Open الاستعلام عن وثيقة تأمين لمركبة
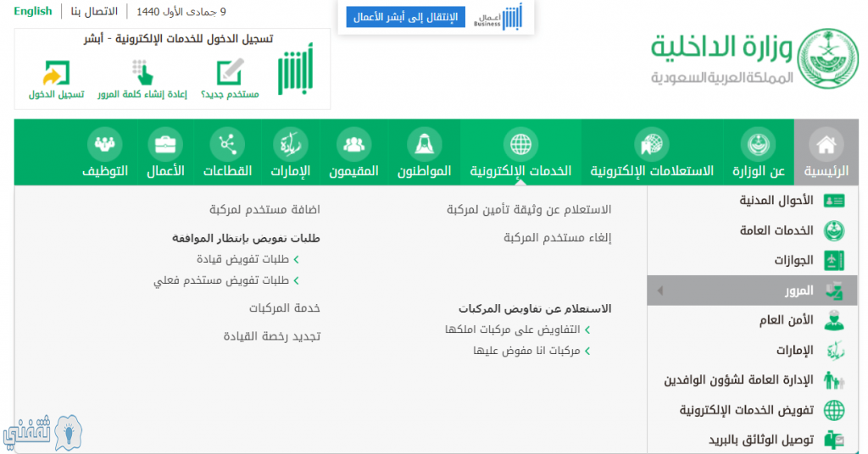Image resolution: width=868 pixels, height=454 pixels. click(529, 209)
